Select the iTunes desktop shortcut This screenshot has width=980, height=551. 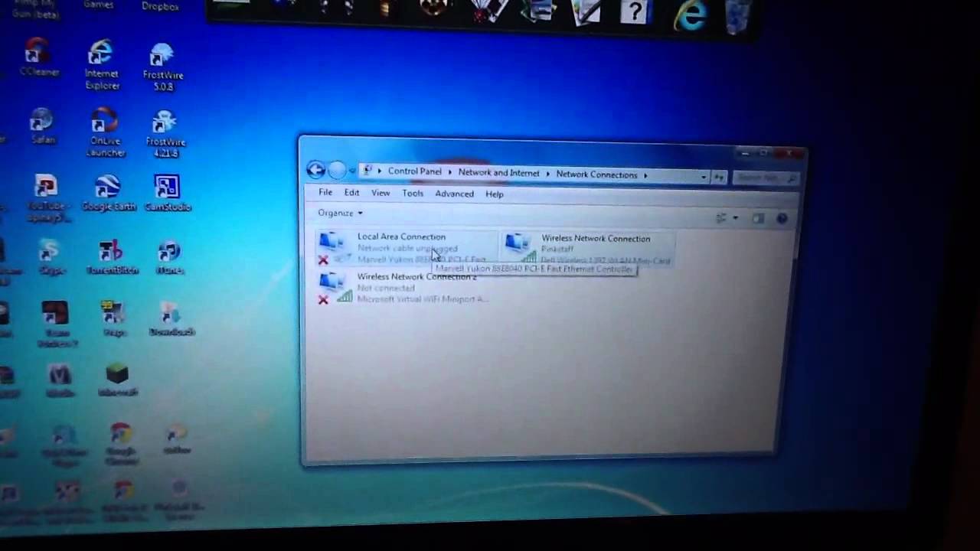(x=169, y=258)
